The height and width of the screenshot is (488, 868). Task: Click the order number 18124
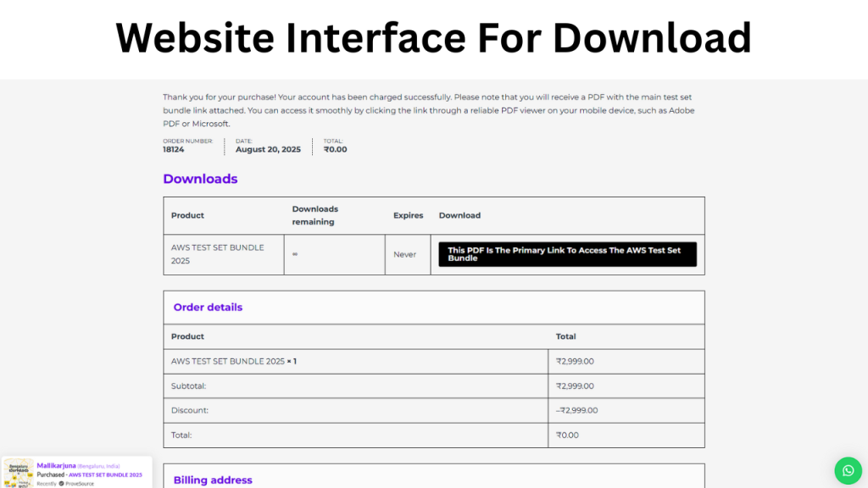point(174,149)
